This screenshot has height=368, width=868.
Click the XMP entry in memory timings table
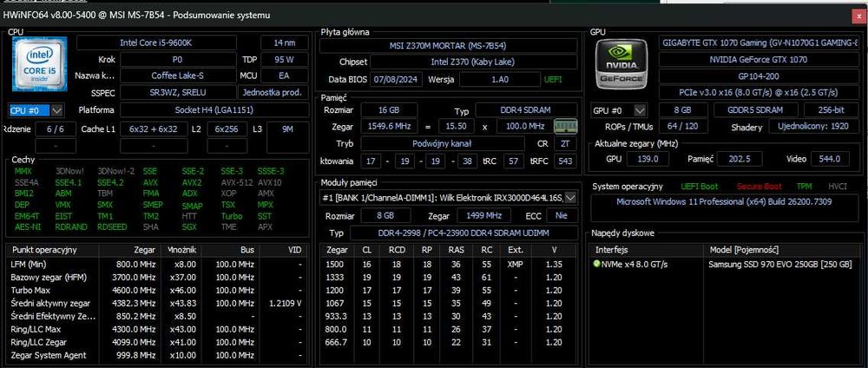[515, 265]
